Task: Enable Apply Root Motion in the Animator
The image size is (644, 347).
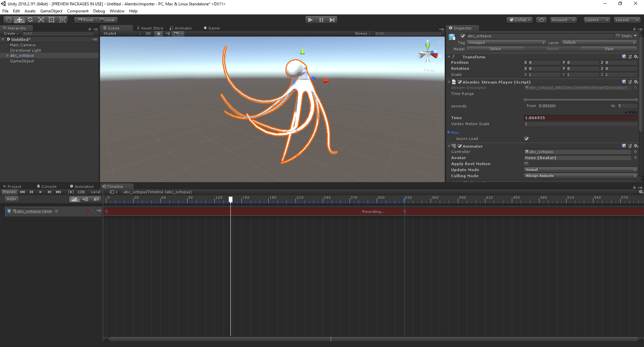Action: coord(527,164)
